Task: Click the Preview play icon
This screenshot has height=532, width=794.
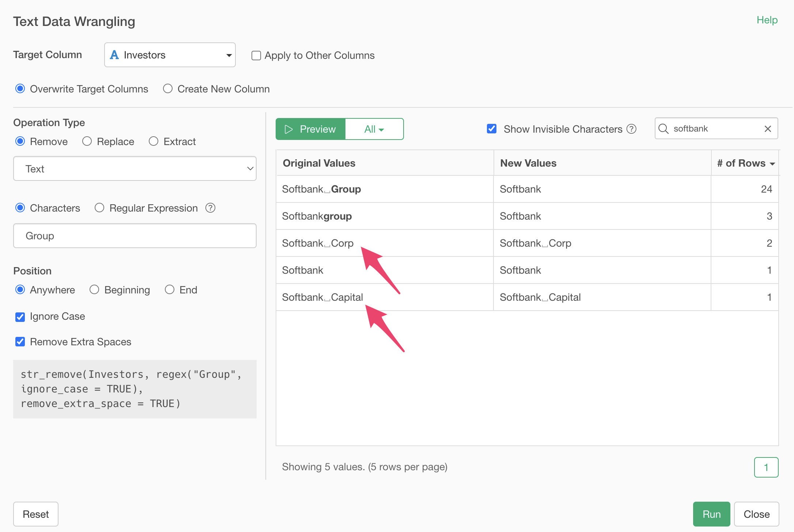Action: click(x=288, y=129)
